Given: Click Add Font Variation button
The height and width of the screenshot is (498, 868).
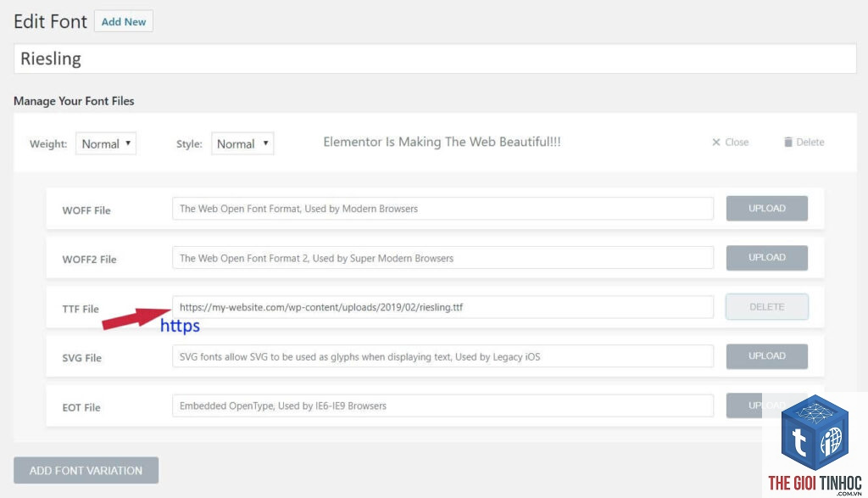Looking at the screenshot, I should (x=86, y=470).
